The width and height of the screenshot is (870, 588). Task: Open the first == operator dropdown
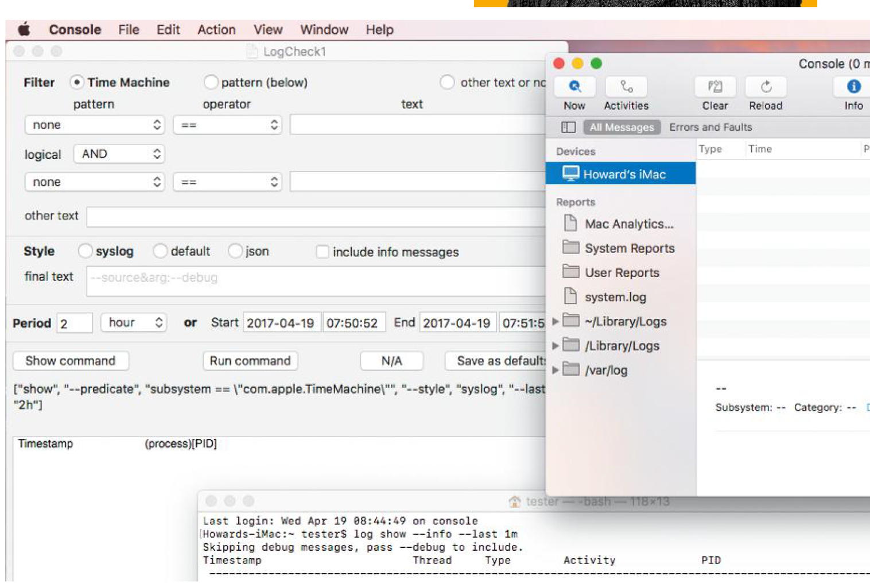[227, 125]
